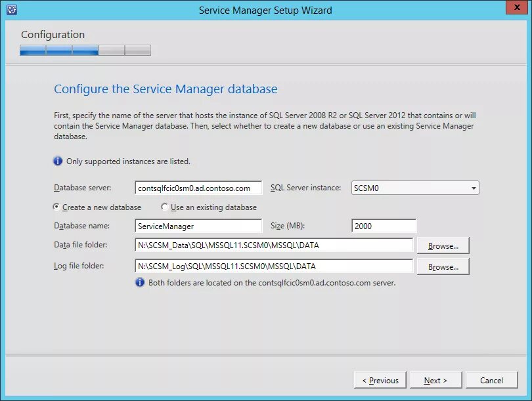The height and width of the screenshot is (401, 532).
Task: Click the Log file folder path field
Action: tap(273, 266)
